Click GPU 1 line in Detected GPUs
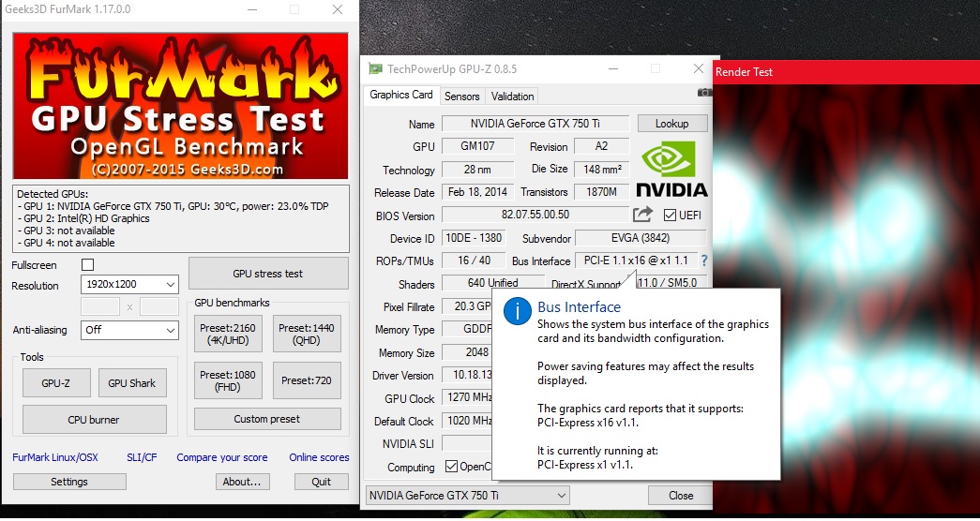The width and height of the screenshot is (980, 521). (173, 206)
